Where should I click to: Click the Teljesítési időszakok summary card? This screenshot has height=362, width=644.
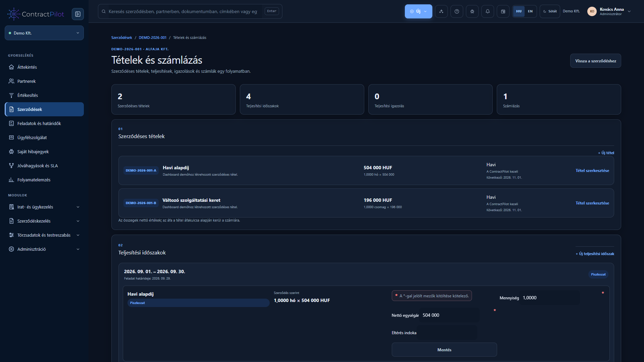302,99
